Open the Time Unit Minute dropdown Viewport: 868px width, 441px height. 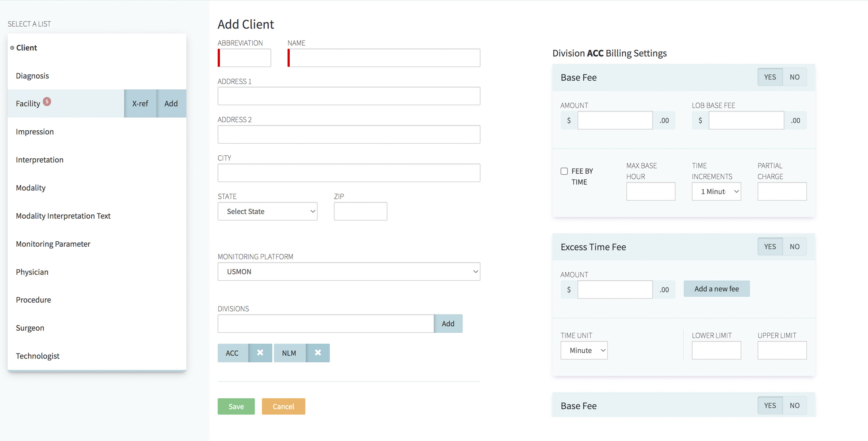tap(584, 350)
